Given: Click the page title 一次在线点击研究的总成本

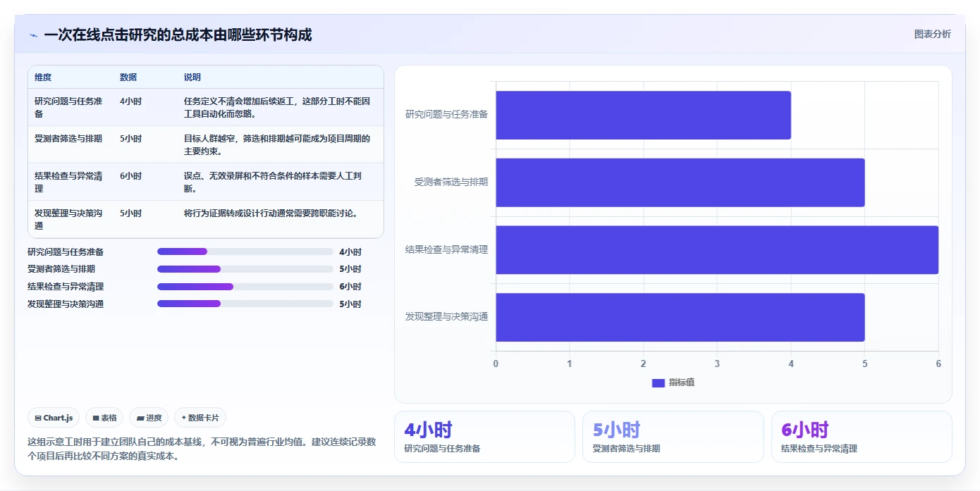Looking at the screenshot, I should (178, 35).
